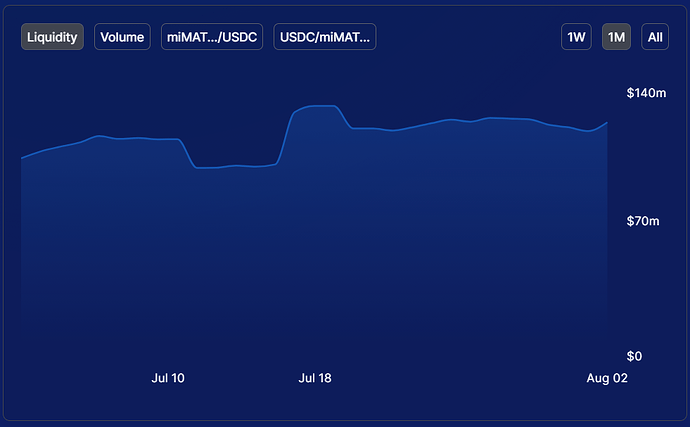This screenshot has height=427, width=690.
Task: Set time range to All
Action: click(x=655, y=37)
